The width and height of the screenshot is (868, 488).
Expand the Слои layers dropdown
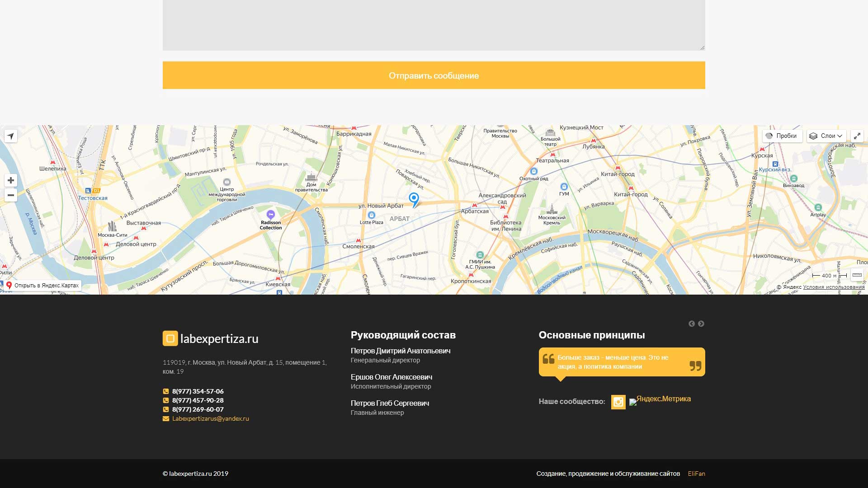pos(826,136)
